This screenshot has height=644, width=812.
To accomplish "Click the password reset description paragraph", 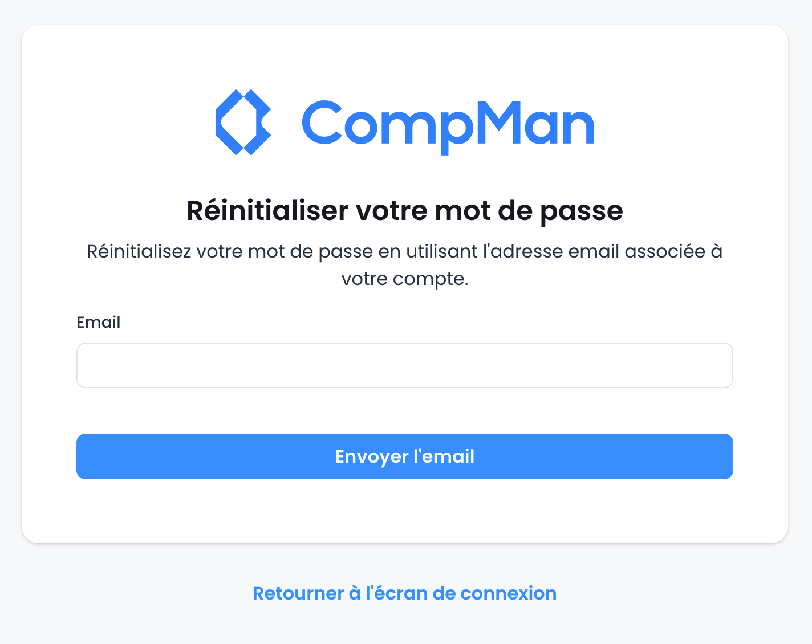I will coord(404,252).
